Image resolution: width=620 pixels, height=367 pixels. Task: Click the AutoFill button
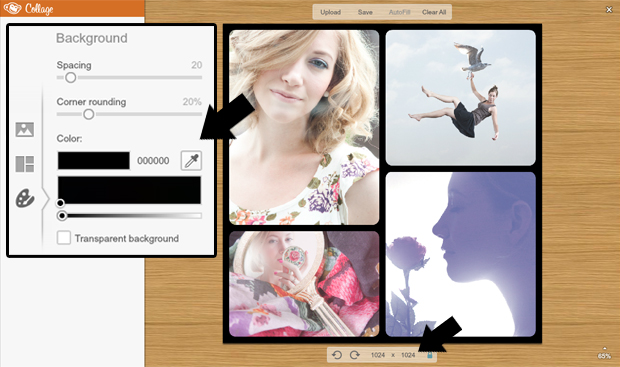point(399,12)
